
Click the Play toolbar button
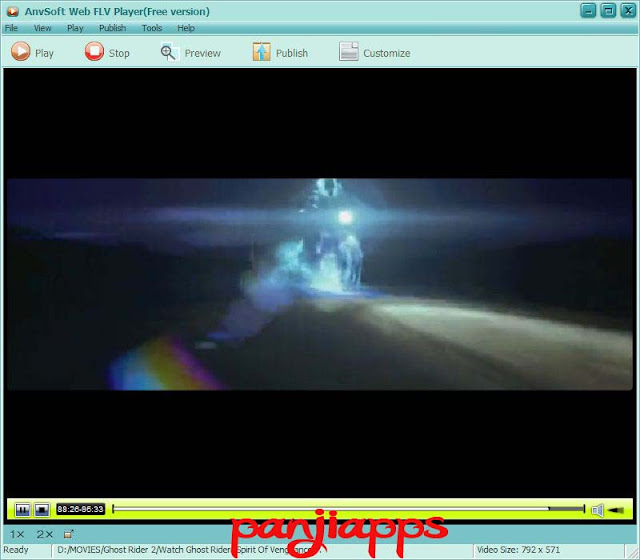(32, 52)
